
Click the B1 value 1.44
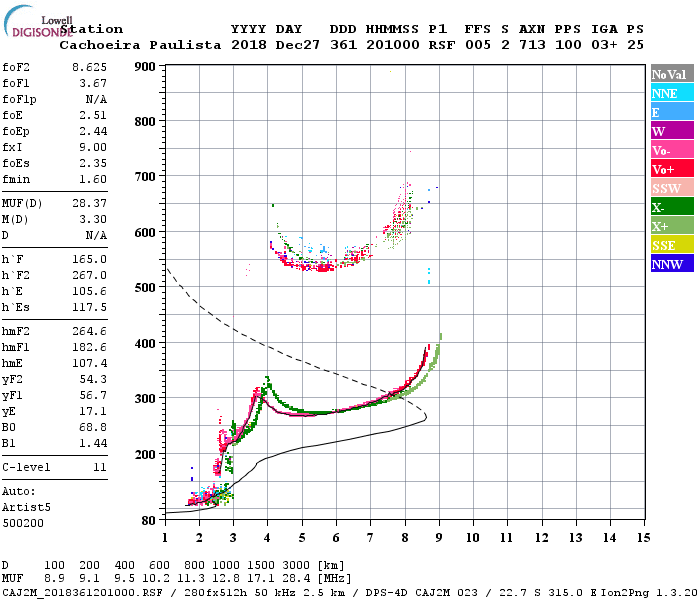click(93, 443)
